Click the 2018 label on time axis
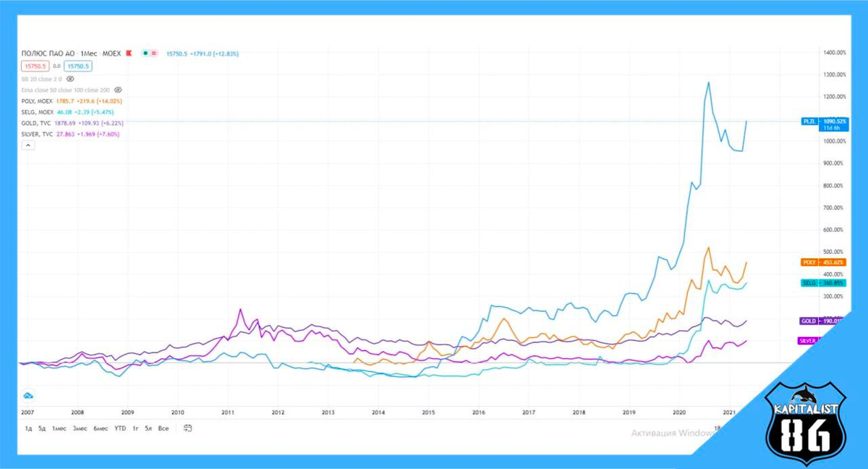The width and height of the screenshot is (868, 469). point(579,412)
